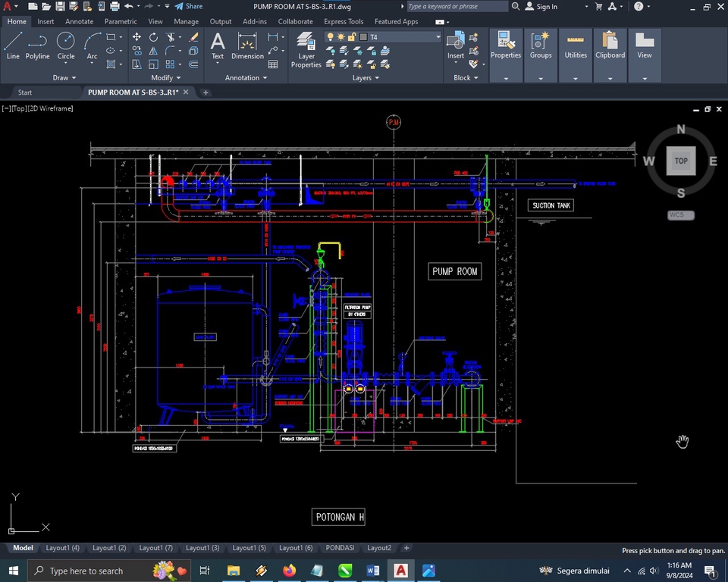Click the Array tool icon

171,64
